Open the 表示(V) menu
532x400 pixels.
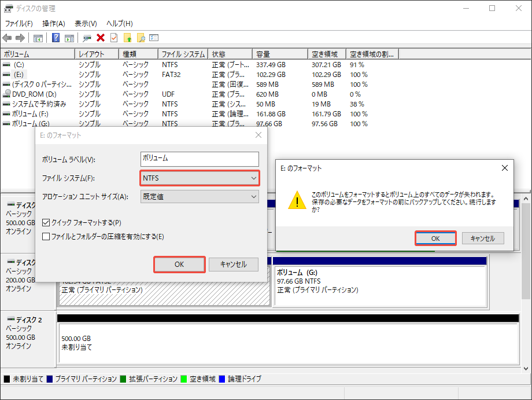click(84, 23)
